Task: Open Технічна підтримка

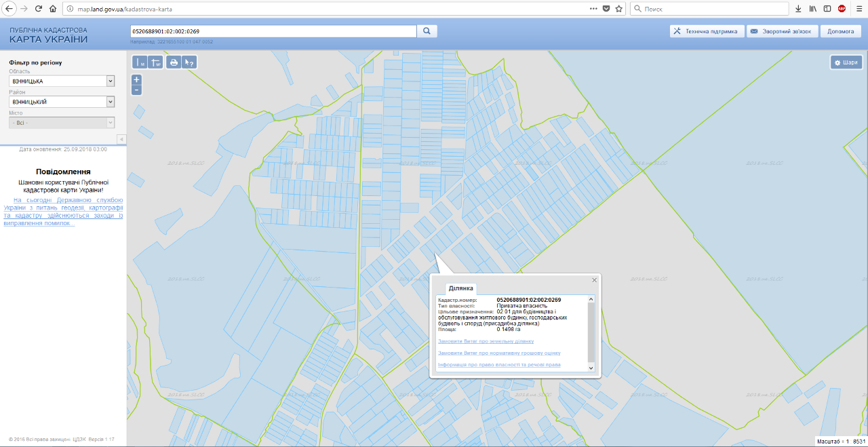Action: (x=707, y=31)
